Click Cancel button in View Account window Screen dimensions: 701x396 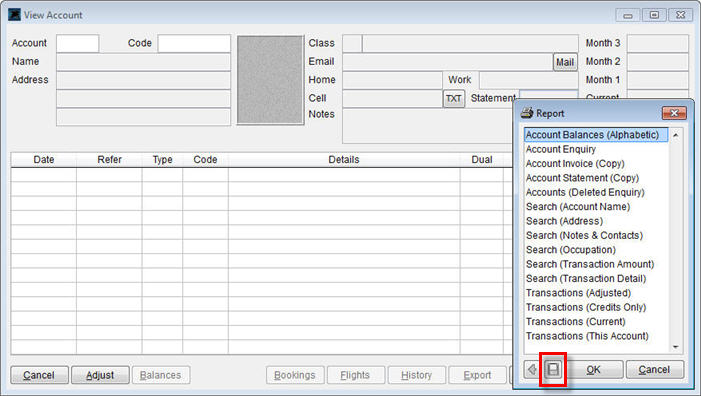39,375
